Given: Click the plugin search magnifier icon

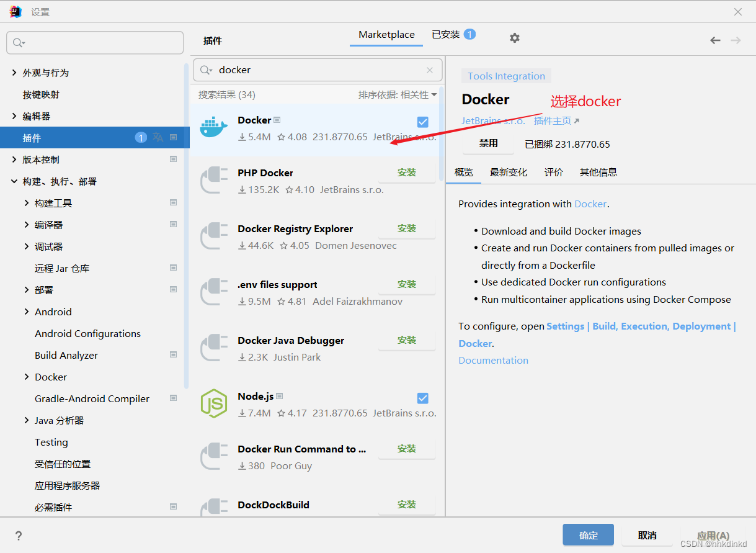Looking at the screenshot, I should point(206,70).
